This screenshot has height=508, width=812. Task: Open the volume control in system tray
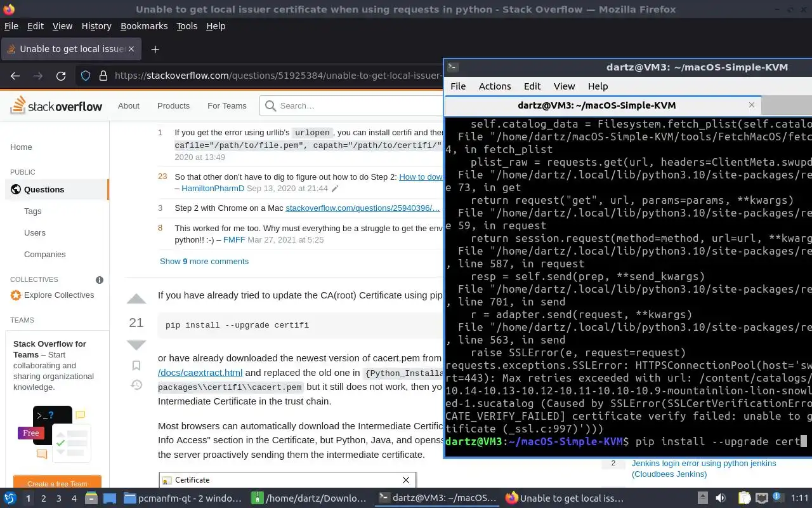tap(720, 498)
